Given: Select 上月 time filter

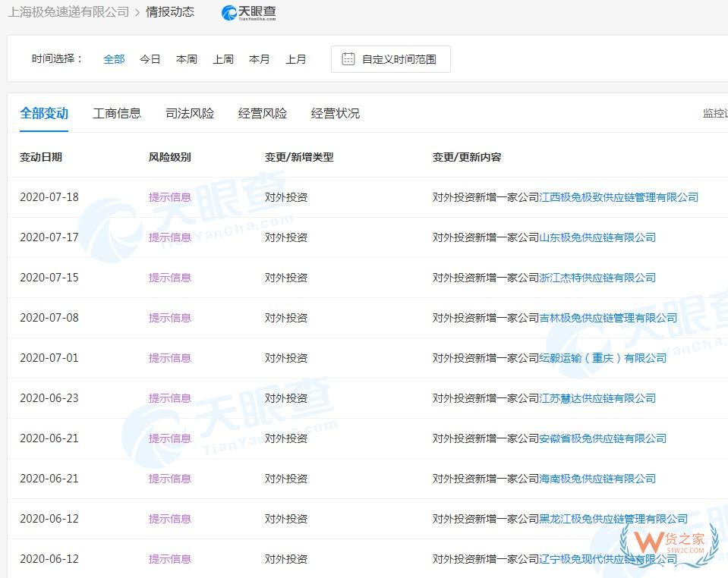Looking at the screenshot, I should point(296,59).
